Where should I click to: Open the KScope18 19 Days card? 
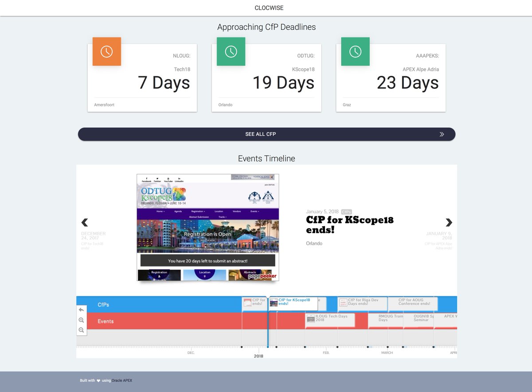pos(266,78)
